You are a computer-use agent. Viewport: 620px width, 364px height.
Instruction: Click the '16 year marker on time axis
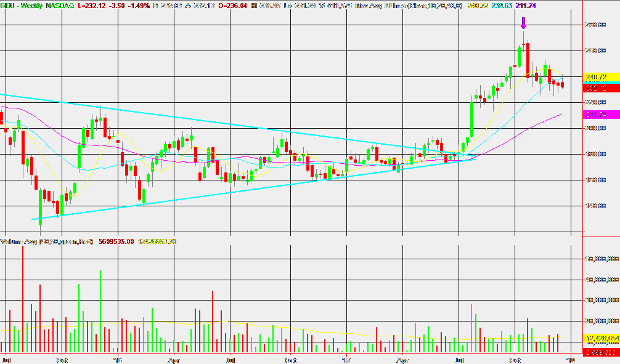point(116,358)
